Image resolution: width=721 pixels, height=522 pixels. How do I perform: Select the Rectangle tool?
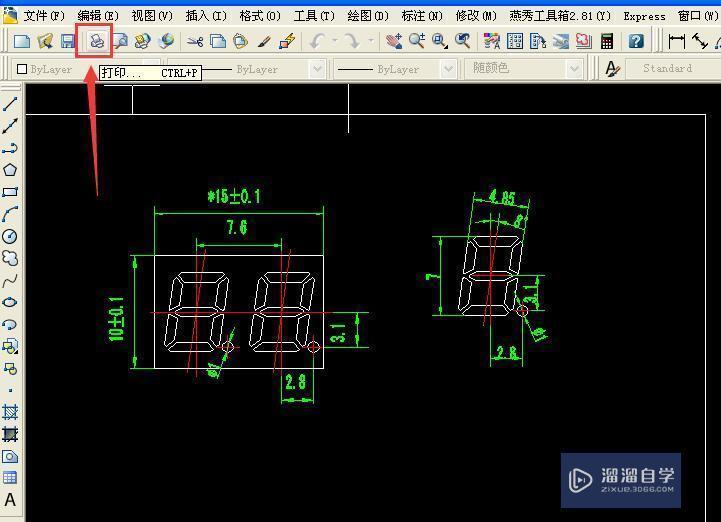coord(10,192)
